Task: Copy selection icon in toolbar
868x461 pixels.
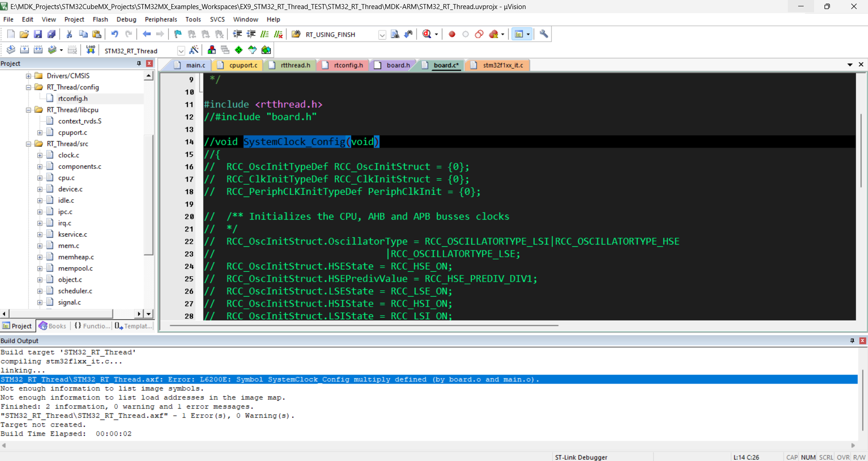Action: pos(83,34)
